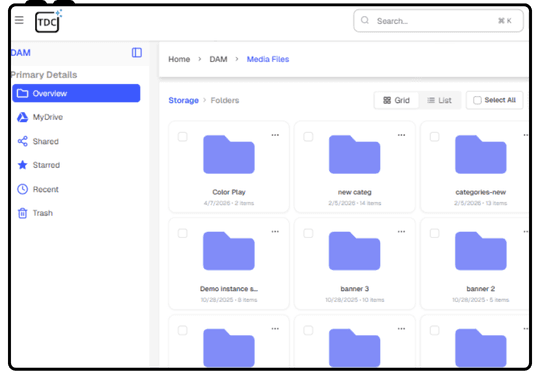The height and width of the screenshot is (384, 540).
Task: Open Overview in the sidebar
Action: coord(76,93)
